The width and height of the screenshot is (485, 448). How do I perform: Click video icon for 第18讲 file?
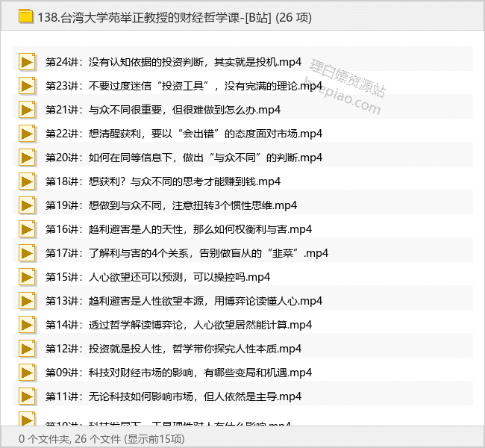27,181
